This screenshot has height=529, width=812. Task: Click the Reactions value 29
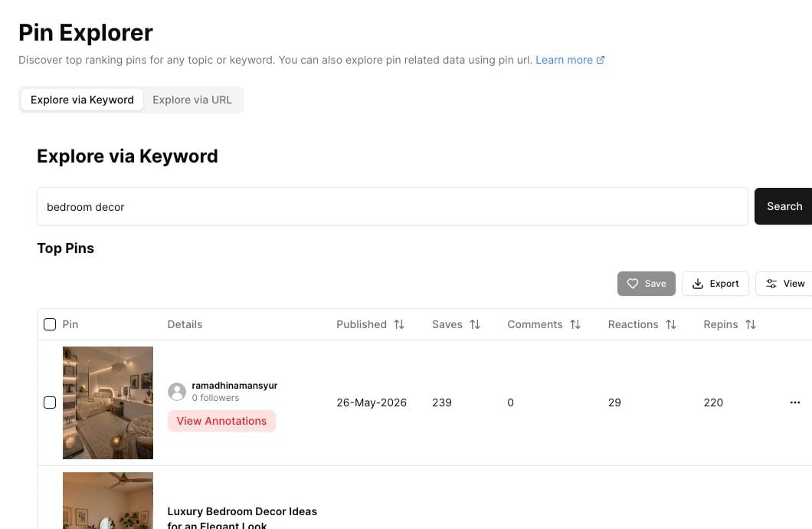tap(614, 402)
